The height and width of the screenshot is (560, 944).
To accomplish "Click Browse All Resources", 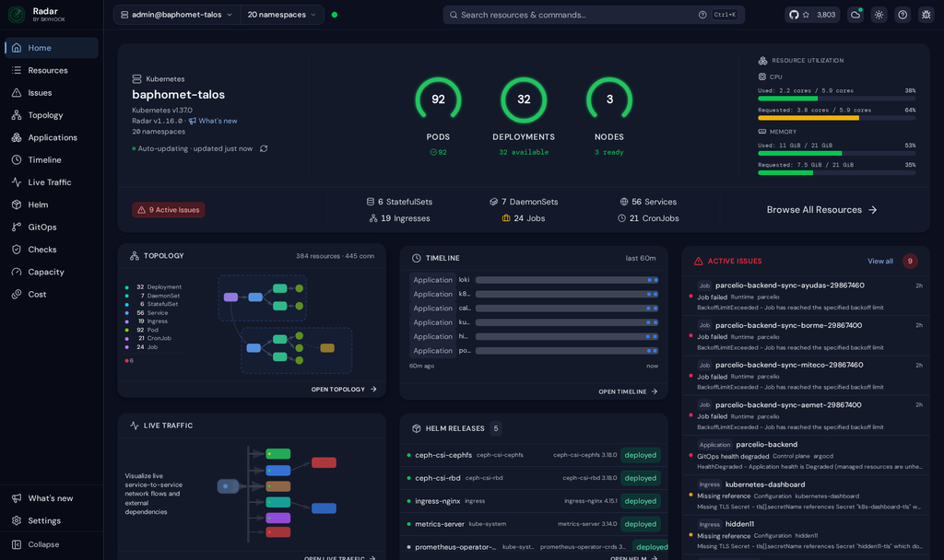I will pyautogui.click(x=821, y=210).
